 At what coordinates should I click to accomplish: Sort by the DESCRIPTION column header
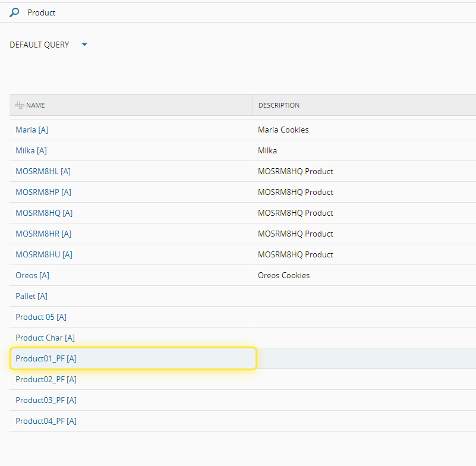pyautogui.click(x=279, y=105)
